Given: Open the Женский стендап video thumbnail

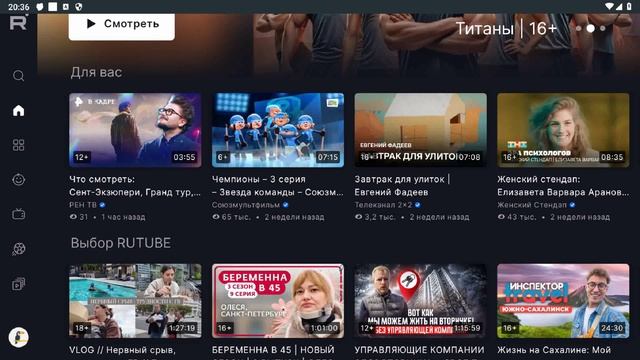Looking at the screenshot, I should click(563, 130).
